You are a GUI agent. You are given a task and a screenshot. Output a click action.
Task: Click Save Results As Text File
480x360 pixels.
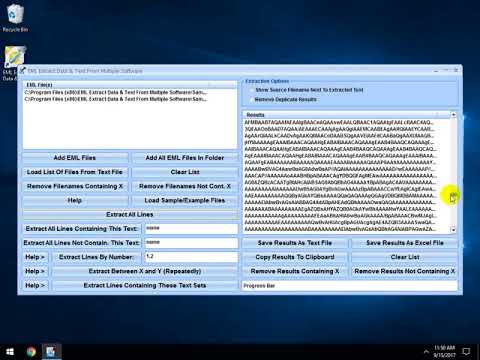pos(295,243)
